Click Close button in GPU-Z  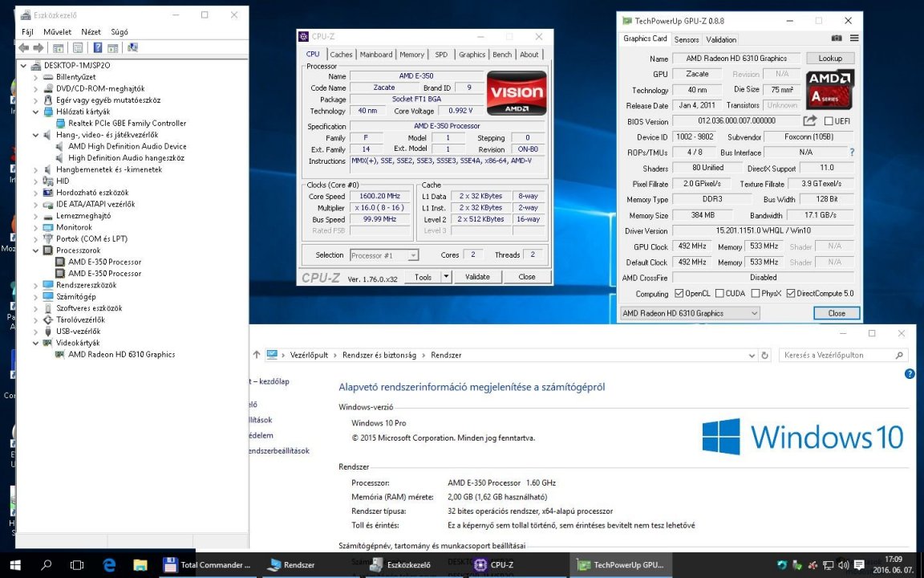(x=837, y=313)
